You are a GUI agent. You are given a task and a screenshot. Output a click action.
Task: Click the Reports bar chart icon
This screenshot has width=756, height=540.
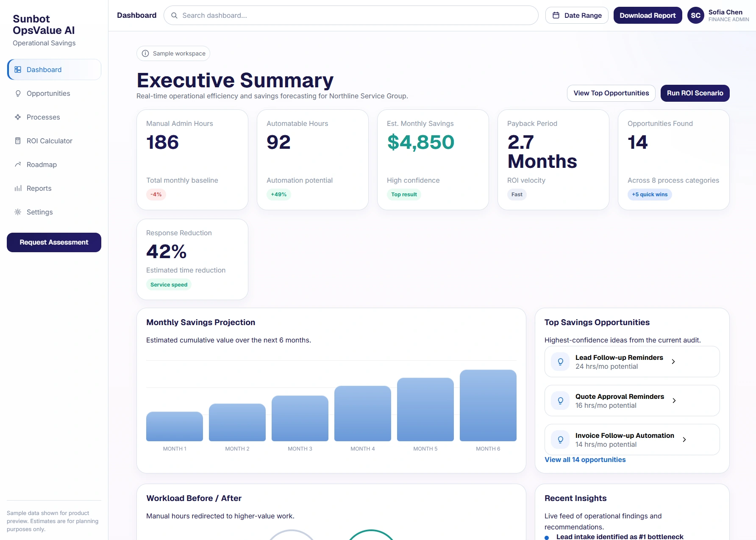coord(18,188)
